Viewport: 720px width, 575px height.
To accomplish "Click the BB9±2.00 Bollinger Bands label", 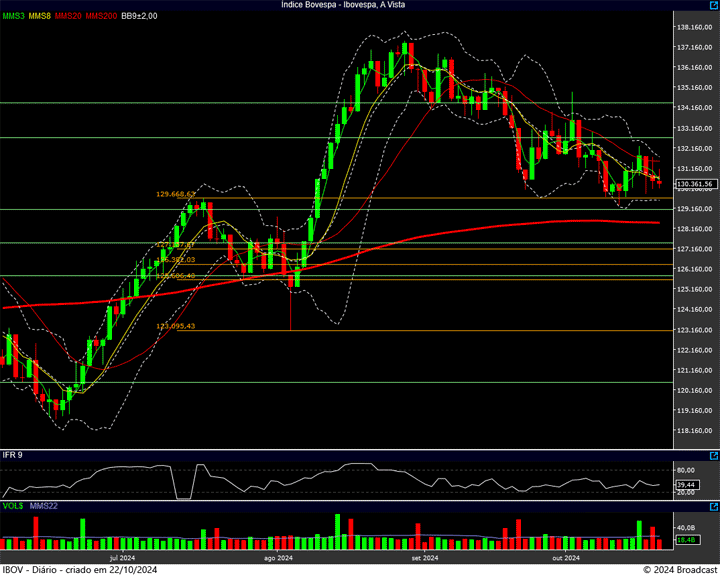I will [x=139, y=16].
